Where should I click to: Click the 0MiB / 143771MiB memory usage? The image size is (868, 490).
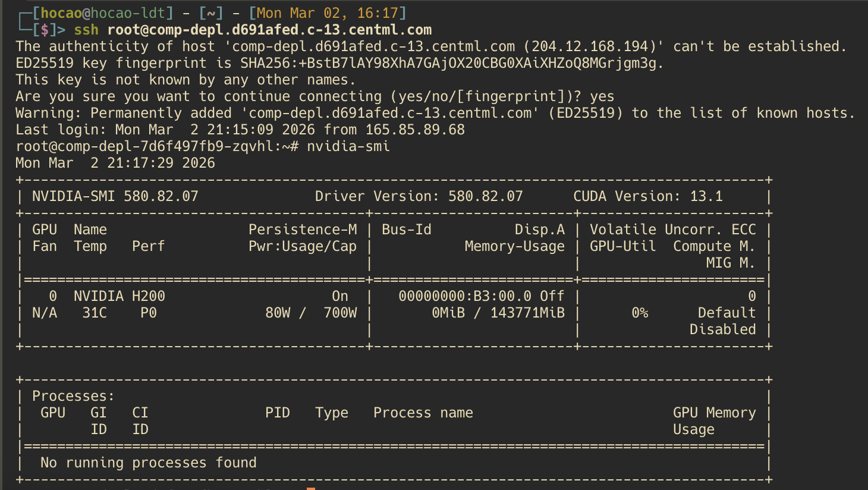498,313
